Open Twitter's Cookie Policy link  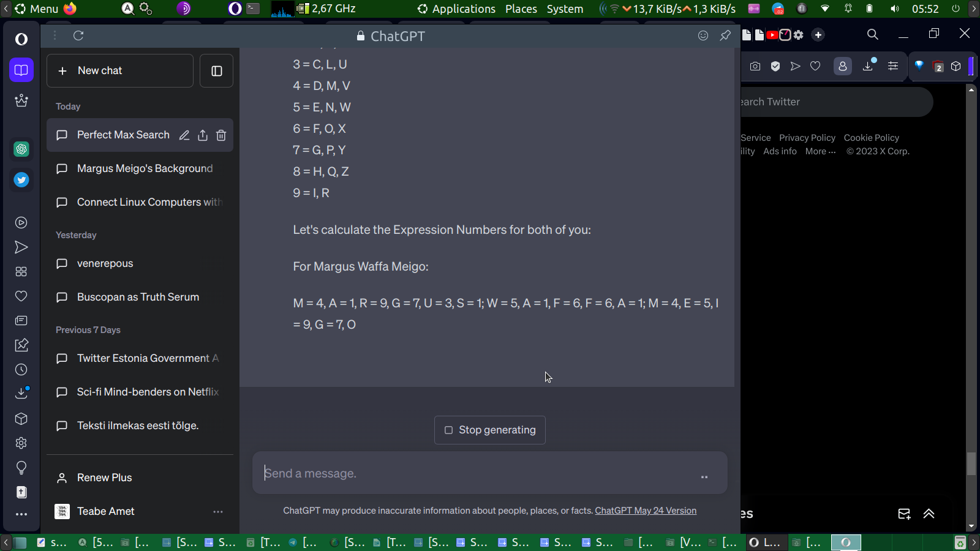point(872,138)
